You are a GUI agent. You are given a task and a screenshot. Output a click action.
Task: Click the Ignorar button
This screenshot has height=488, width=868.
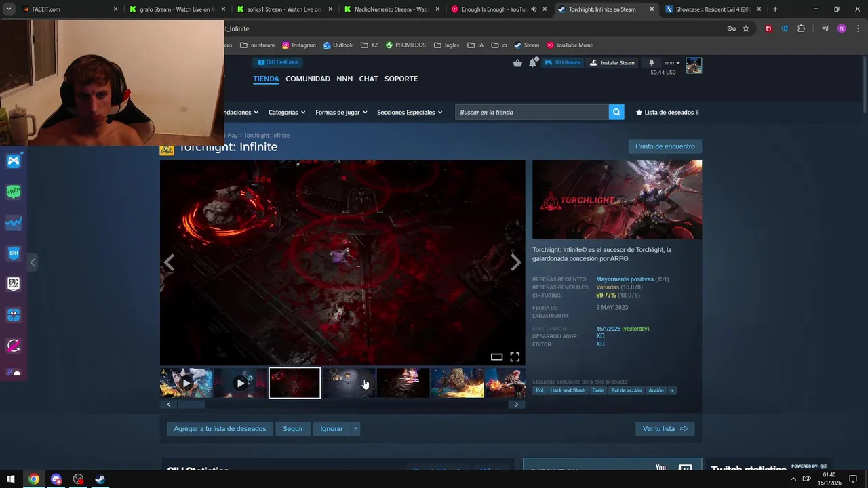pyautogui.click(x=332, y=428)
